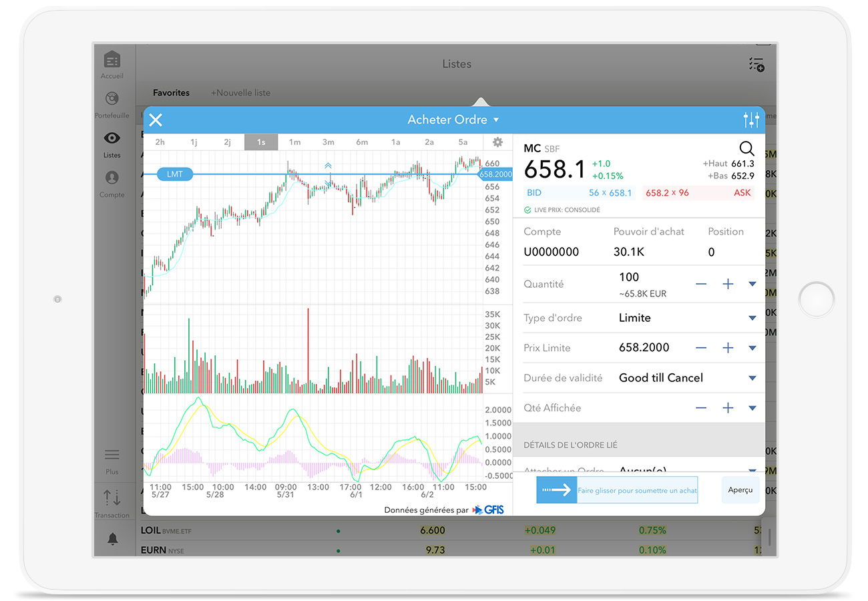This screenshot has width=868, height=601.
Task: Tap +Nouvelle liste to create a list
Action: coord(240,93)
